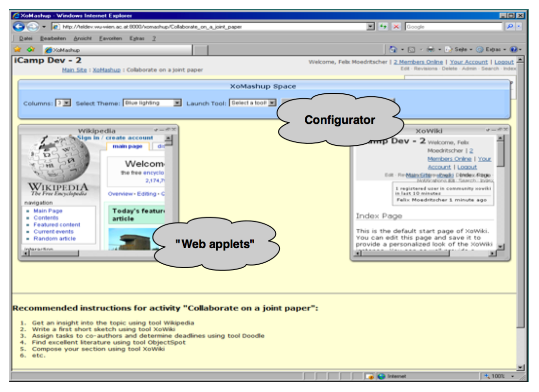
Task: Click the red Stop loading icon
Action: click(396, 26)
